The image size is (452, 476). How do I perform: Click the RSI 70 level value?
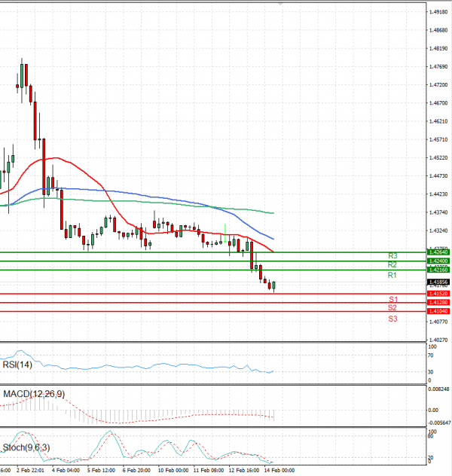point(430,355)
